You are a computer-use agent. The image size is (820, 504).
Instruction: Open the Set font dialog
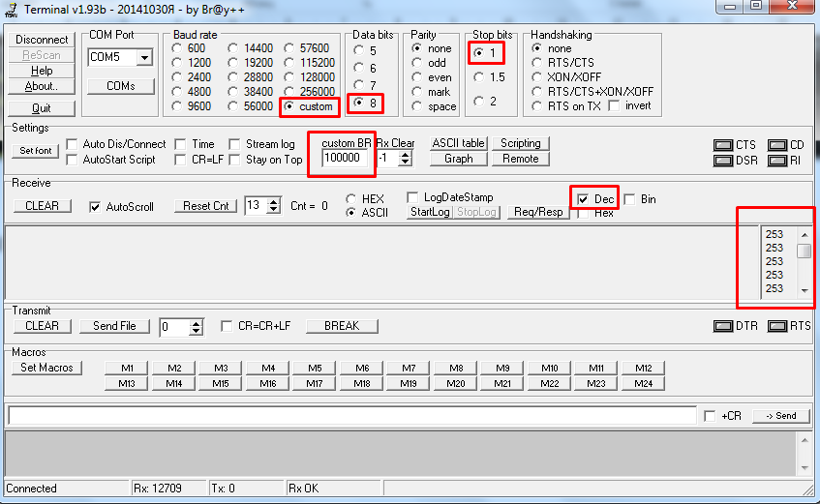[x=36, y=151]
